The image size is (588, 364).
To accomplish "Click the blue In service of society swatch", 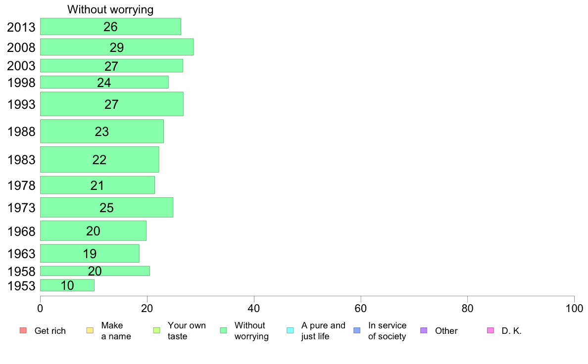I will [357, 330].
